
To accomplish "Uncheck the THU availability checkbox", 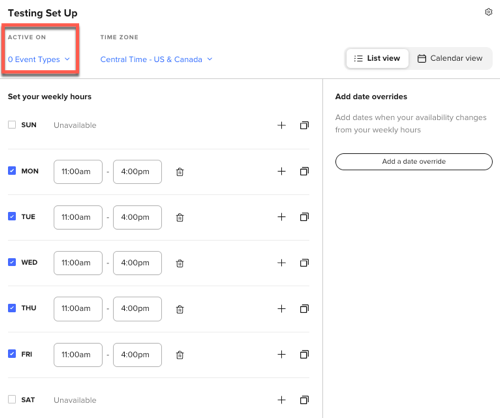I will coord(12,308).
